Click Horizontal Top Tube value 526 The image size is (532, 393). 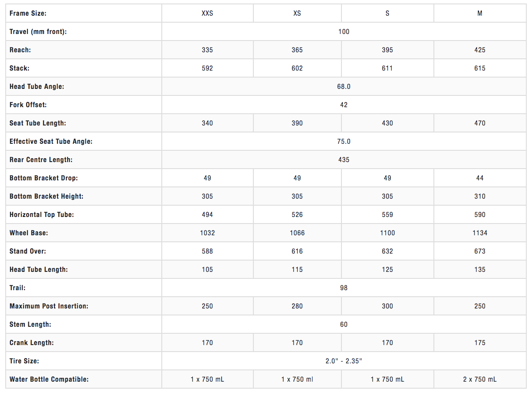[297, 214]
